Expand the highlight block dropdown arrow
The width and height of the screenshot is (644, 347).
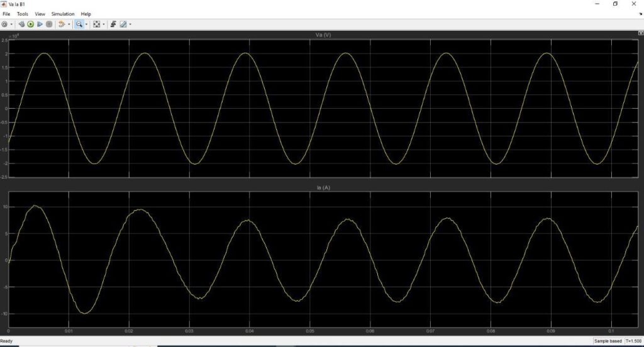click(x=69, y=25)
